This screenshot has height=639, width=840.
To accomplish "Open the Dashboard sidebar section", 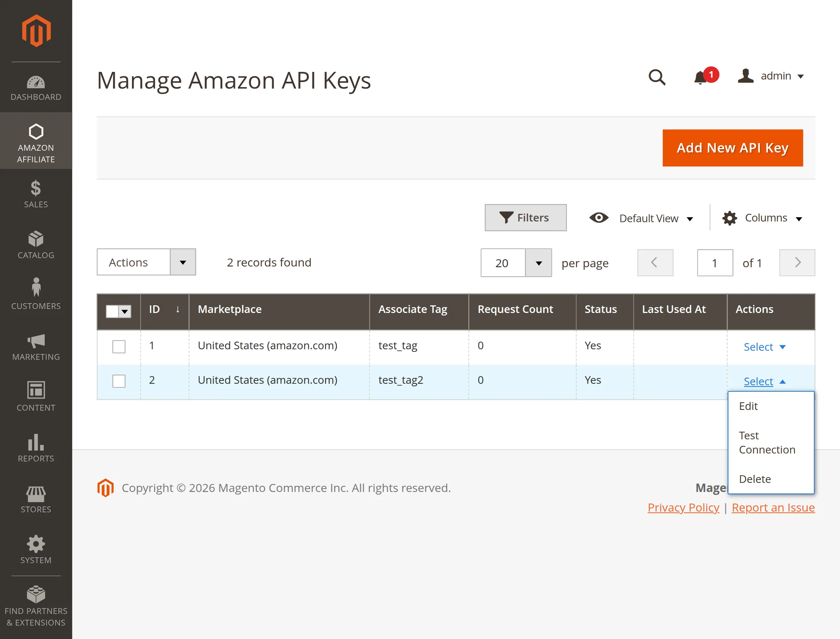I will (x=36, y=88).
